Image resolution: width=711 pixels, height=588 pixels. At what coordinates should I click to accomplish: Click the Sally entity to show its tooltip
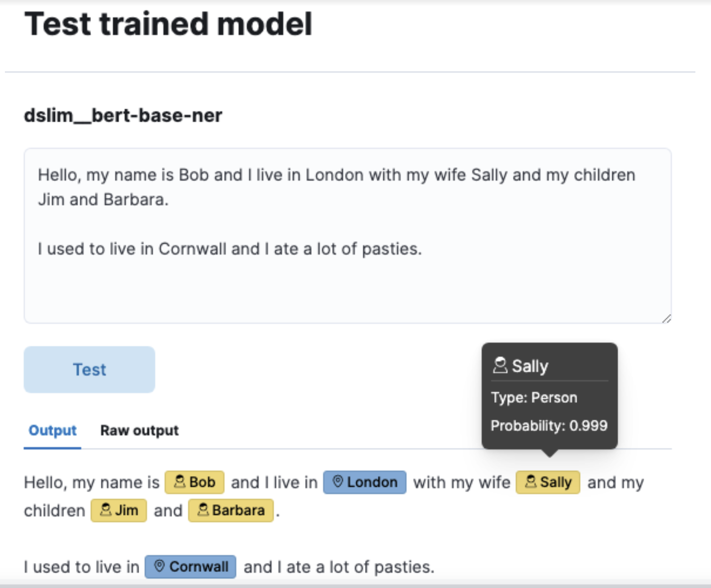click(x=548, y=482)
